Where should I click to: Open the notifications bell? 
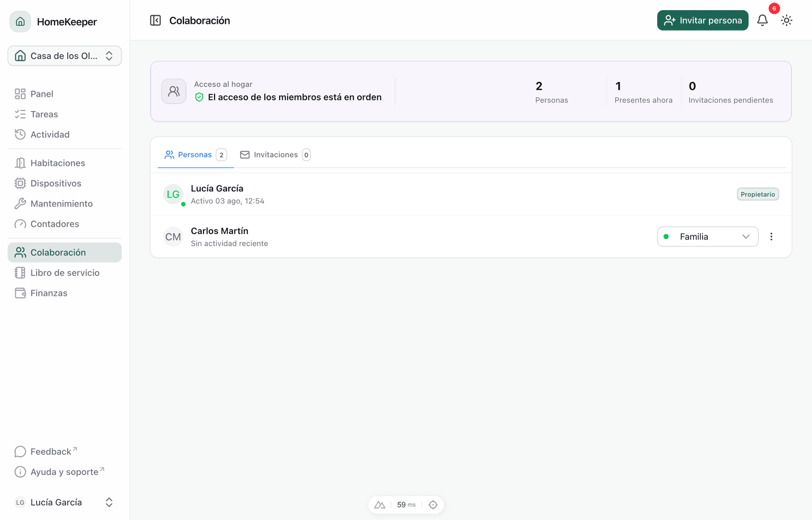(762, 21)
